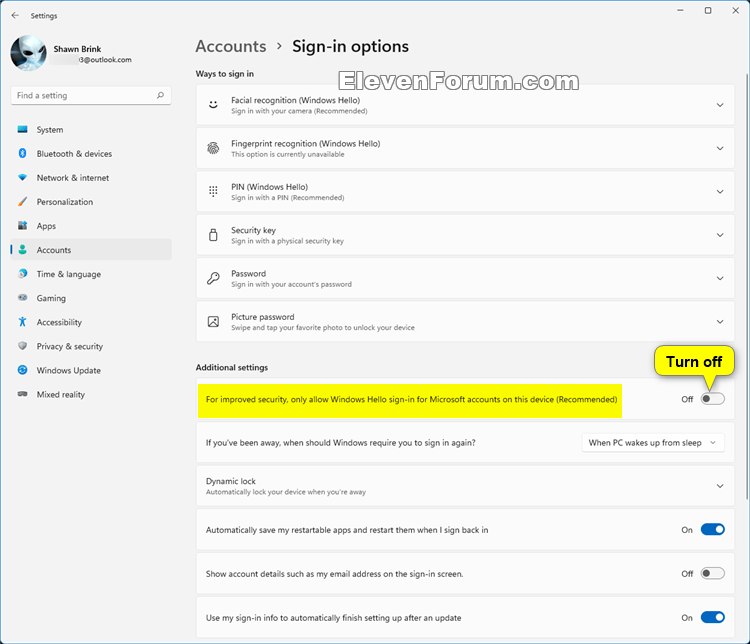Open Accessibility settings
750x644 pixels.
tap(91, 322)
